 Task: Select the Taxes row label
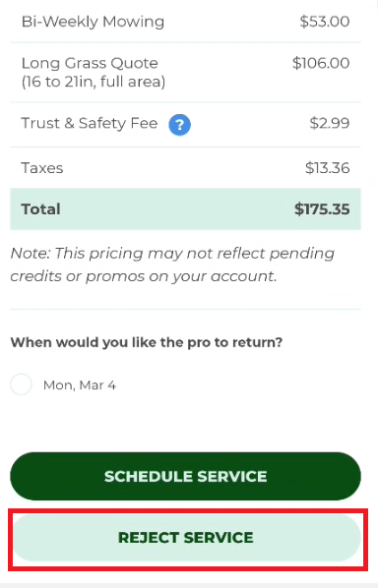tap(42, 168)
